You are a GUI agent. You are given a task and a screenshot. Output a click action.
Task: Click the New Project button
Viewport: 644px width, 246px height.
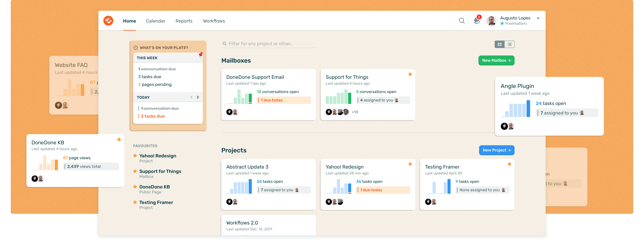coord(497,150)
